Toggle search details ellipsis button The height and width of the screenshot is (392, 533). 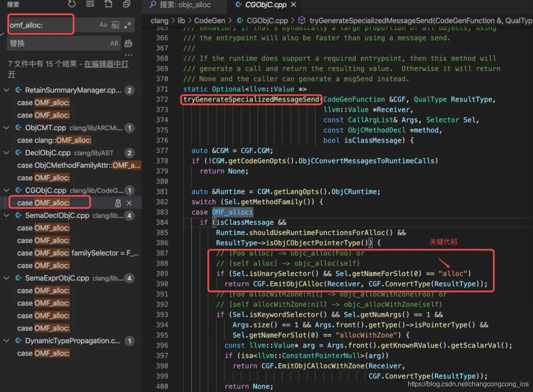(129, 55)
